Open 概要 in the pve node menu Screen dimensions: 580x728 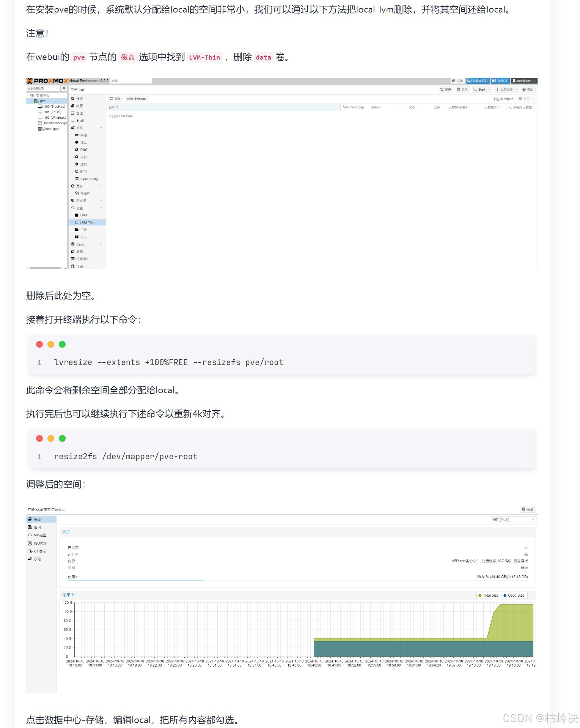[x=87, y=106]
